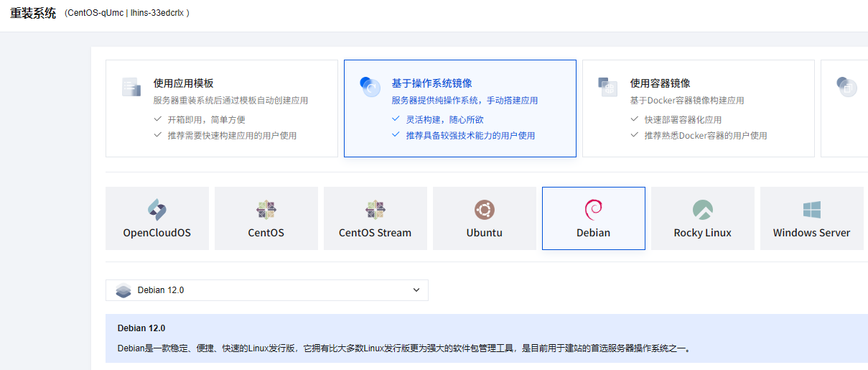
Task: Click the container image card icon
Action: click(x=607, y=87)
